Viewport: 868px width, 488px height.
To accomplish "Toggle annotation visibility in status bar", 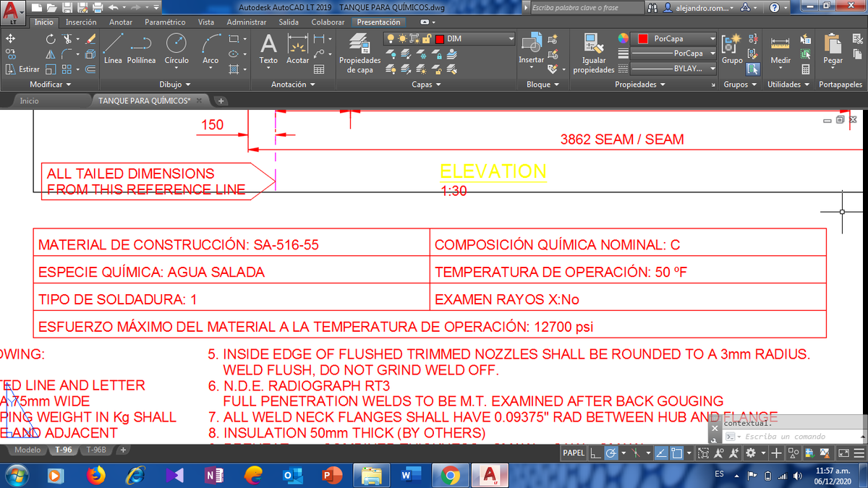I will [720, 453].
